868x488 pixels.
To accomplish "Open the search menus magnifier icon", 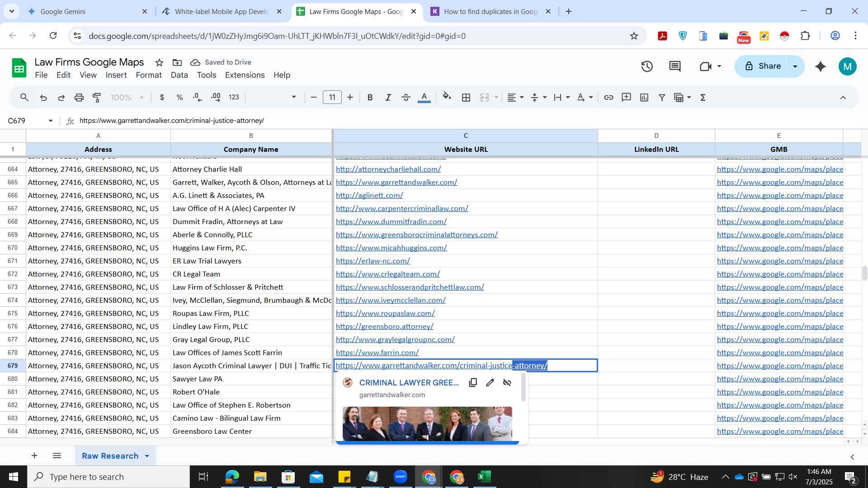I will coord(24,98).
